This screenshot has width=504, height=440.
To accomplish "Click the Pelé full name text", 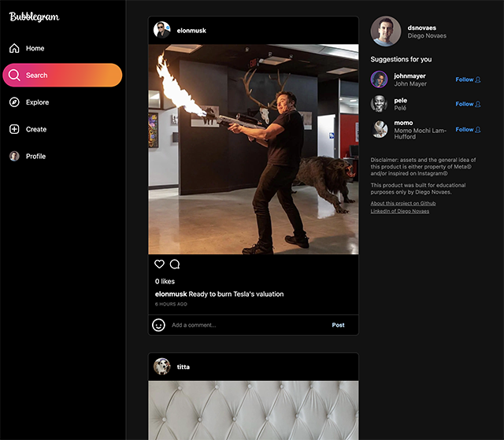I will 400,108.
